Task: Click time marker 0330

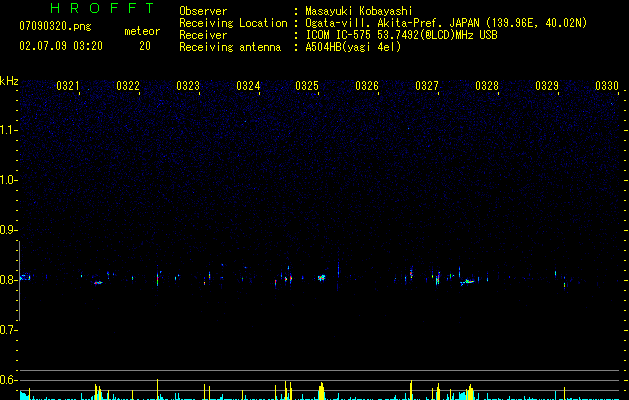Action: tap(607, 86)
